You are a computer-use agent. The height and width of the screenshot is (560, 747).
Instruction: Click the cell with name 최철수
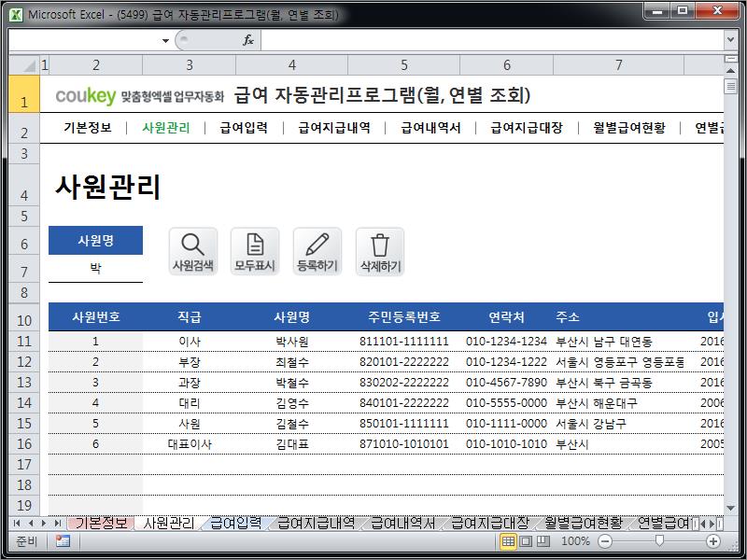pyautogui.click(x=292, y=362)
